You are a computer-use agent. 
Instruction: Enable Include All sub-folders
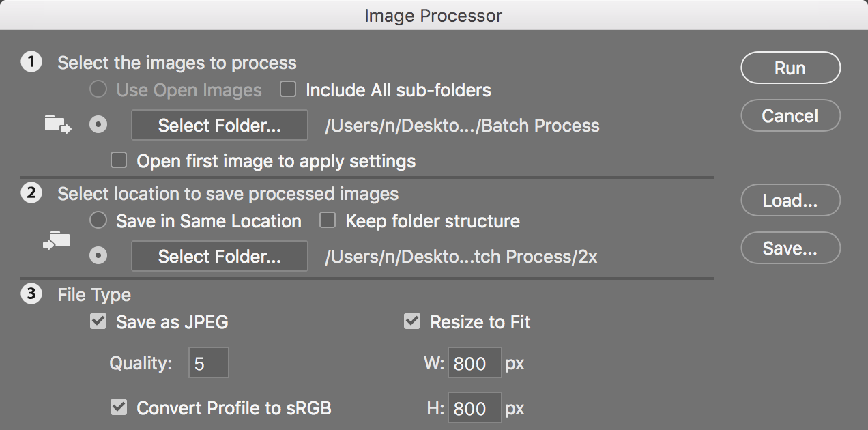coord(287,89)
